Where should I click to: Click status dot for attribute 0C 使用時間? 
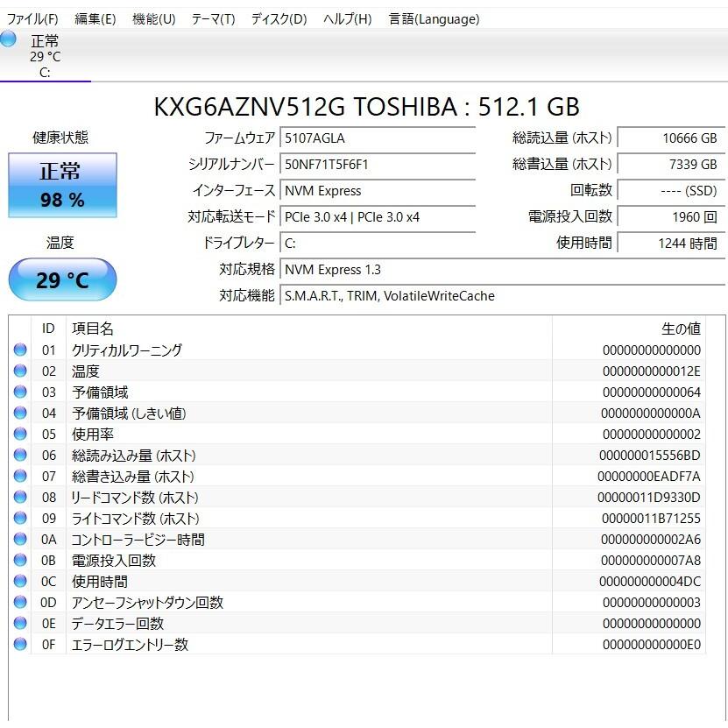tap(20, 581)
